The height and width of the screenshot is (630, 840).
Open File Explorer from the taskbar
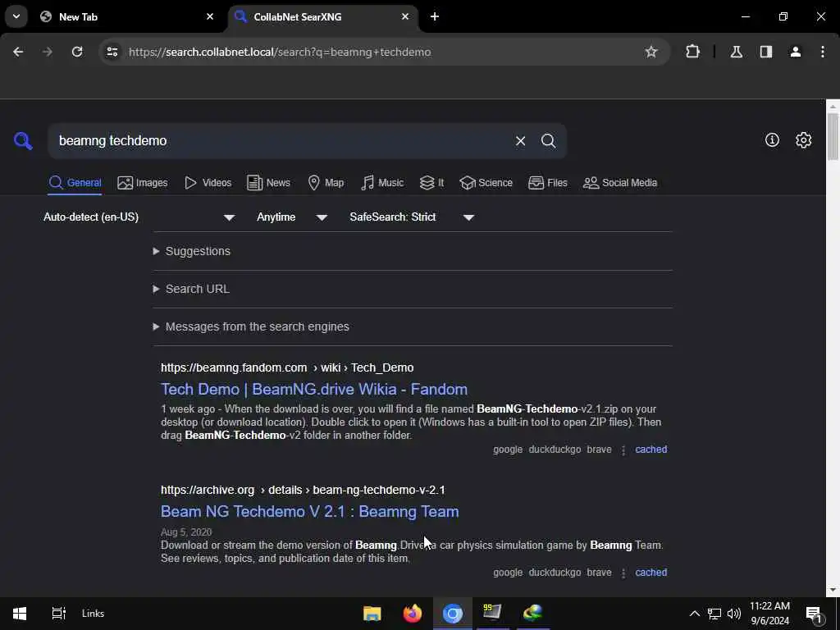coord(372,614)
